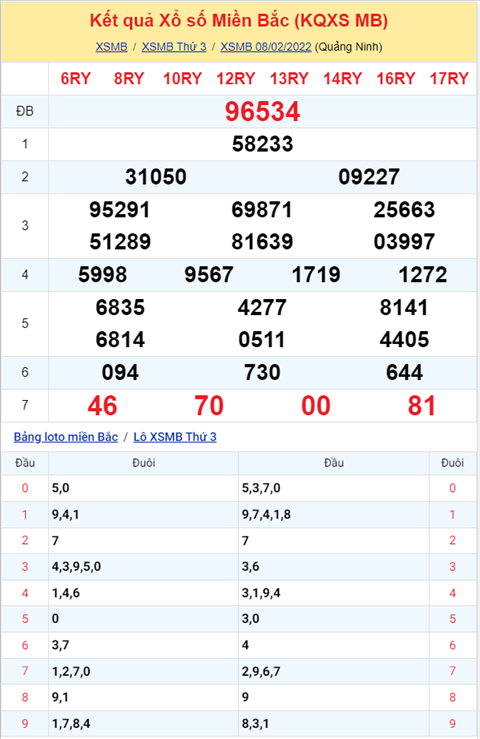Select third prize number 51289
Screen dimensions: 480x739
120,242
